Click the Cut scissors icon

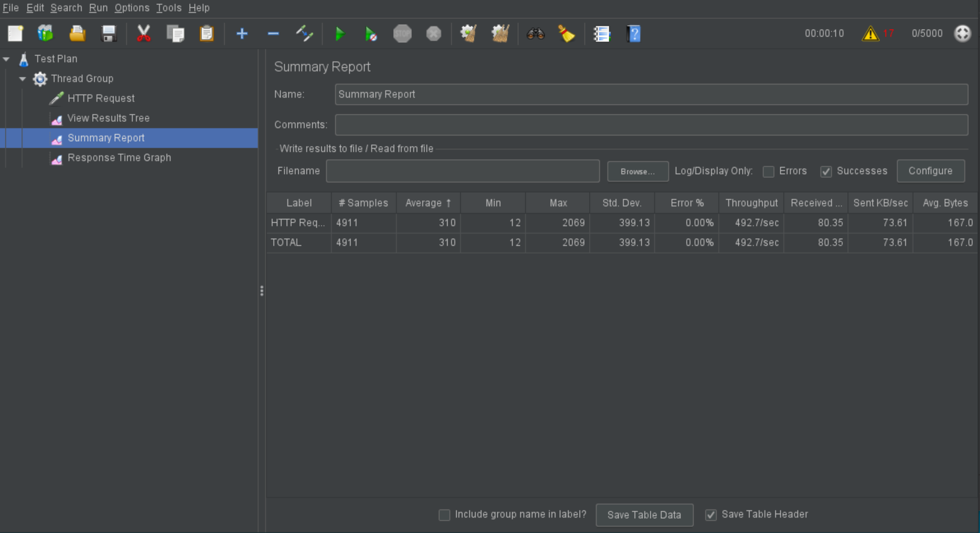point(144,33)
